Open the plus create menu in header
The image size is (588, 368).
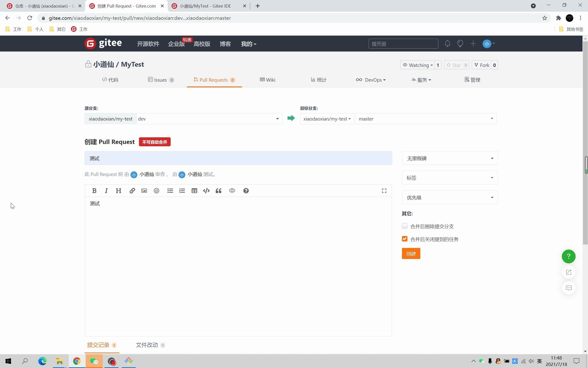pos(473,44)
